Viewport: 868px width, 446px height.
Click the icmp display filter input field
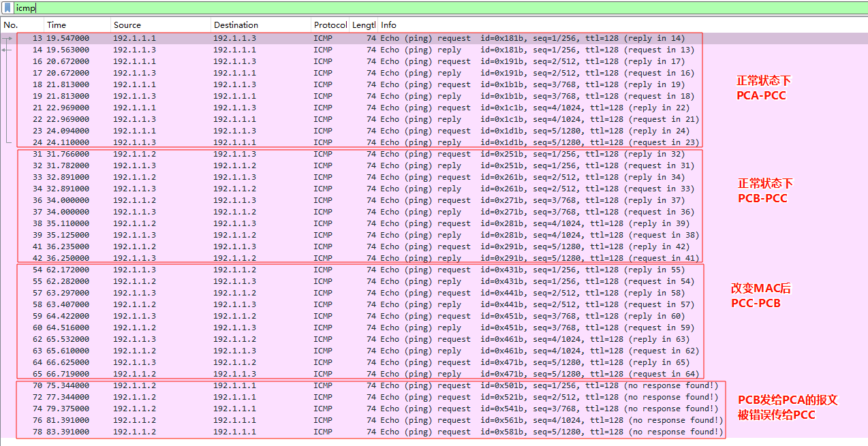(x=436, y=8)
